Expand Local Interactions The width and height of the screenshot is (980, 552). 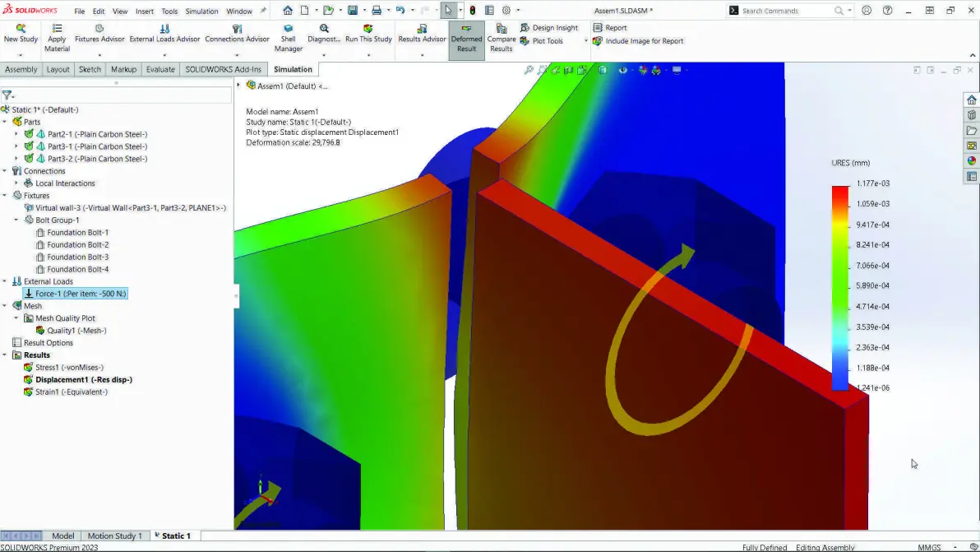point(16,183)
